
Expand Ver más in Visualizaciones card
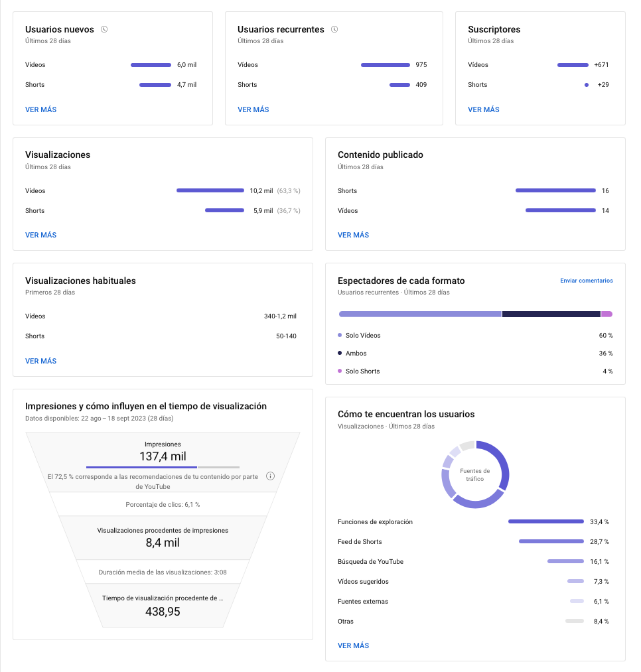[41, 235]
